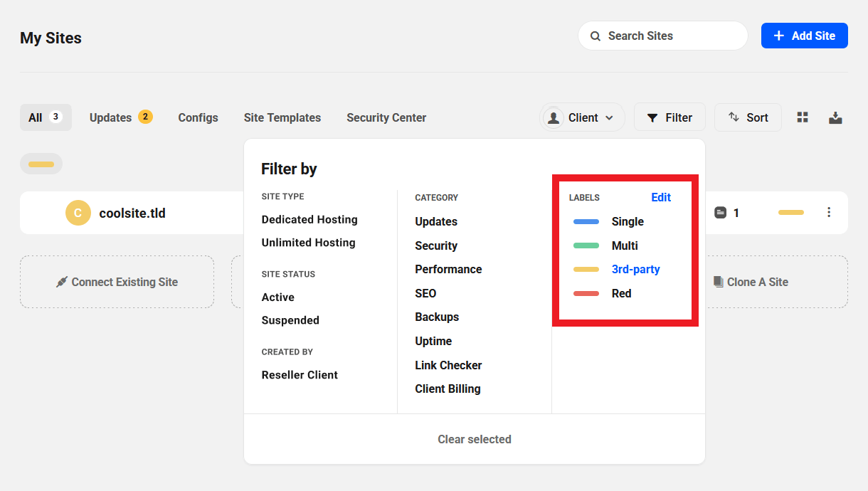Focus the Search Sites field
Viewport: 868px width, 491px height.
[x=663, y=36]
